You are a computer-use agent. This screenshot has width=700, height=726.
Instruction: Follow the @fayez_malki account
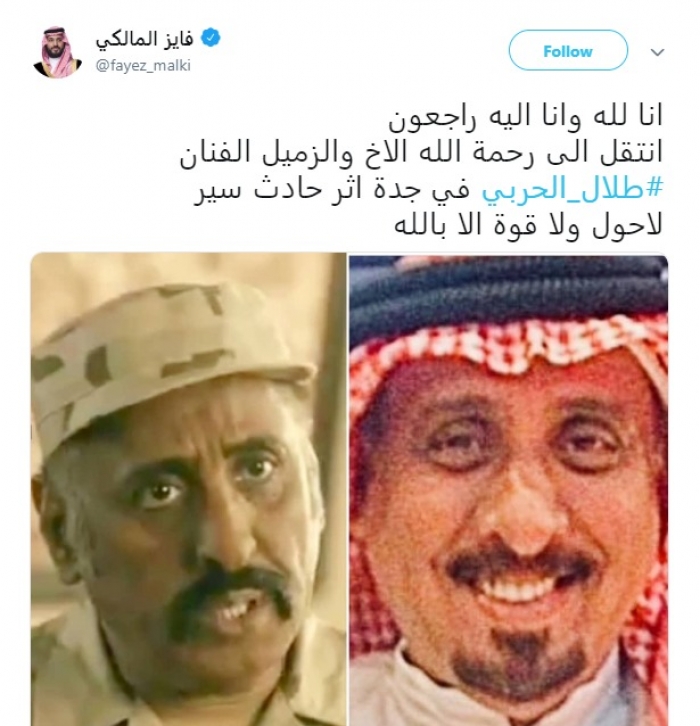[x=568, y=50]
